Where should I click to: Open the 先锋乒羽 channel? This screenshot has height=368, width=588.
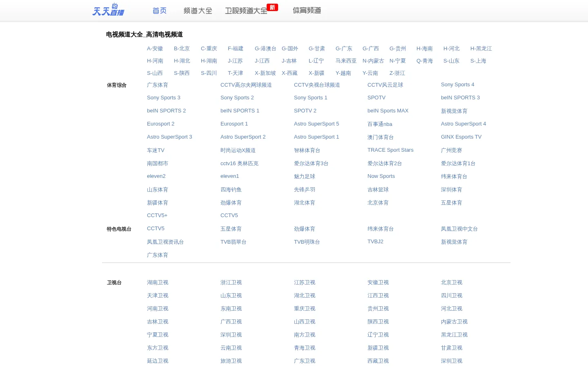tap(305, 190)
